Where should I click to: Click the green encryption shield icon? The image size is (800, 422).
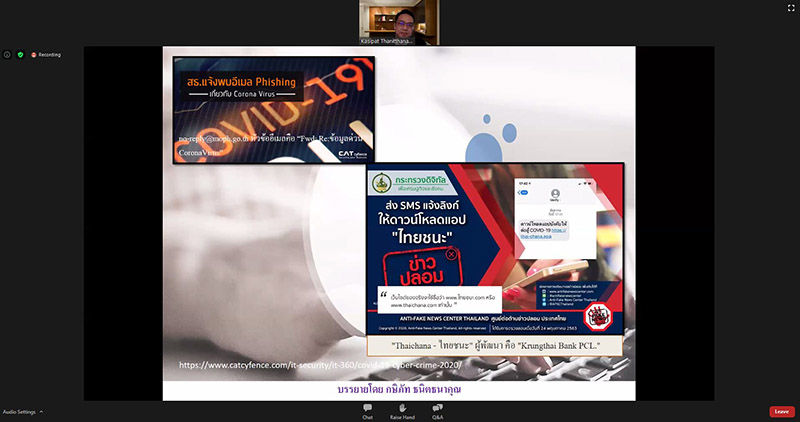tap(20, 54)
